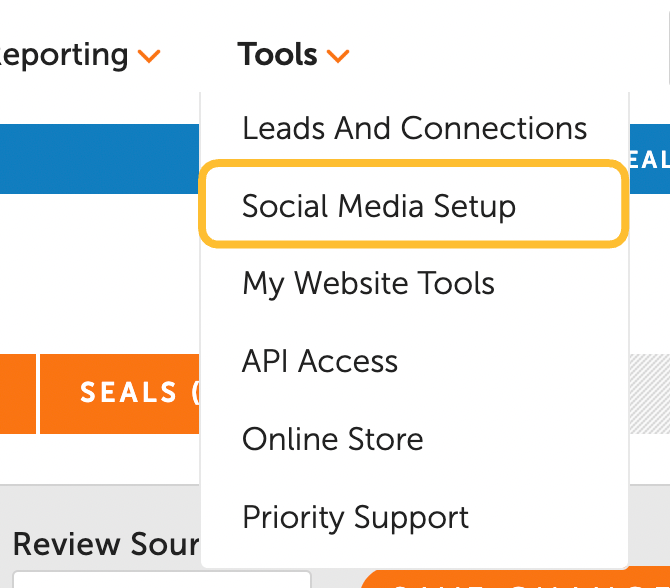Select Leads And Connections from the dropdown

coord(414,128)
